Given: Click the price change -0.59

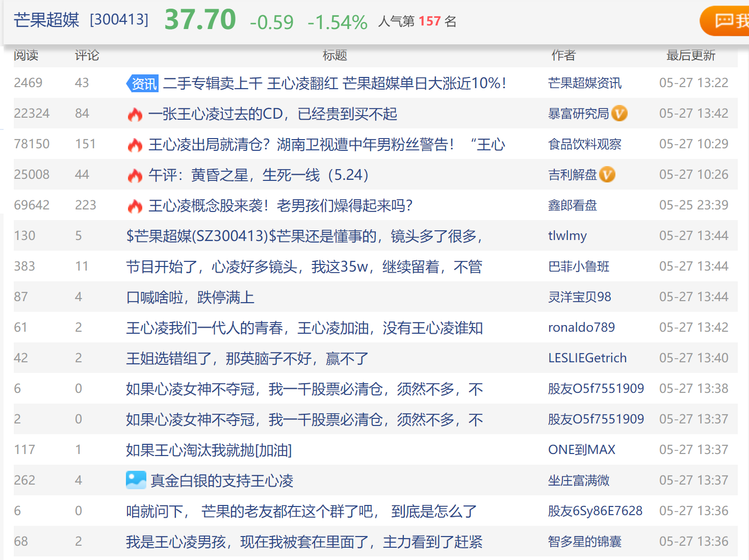Looking at the screenshot, I should 272,22.
